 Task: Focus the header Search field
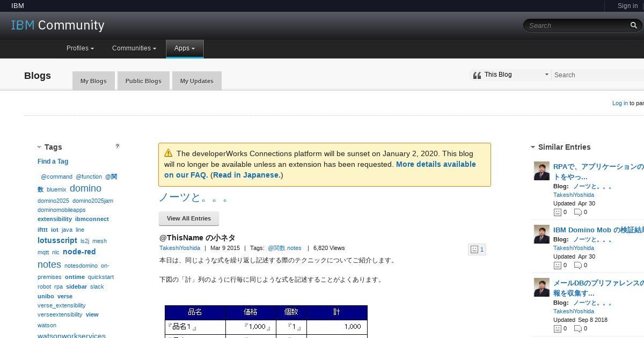click(x=577, y=25)
